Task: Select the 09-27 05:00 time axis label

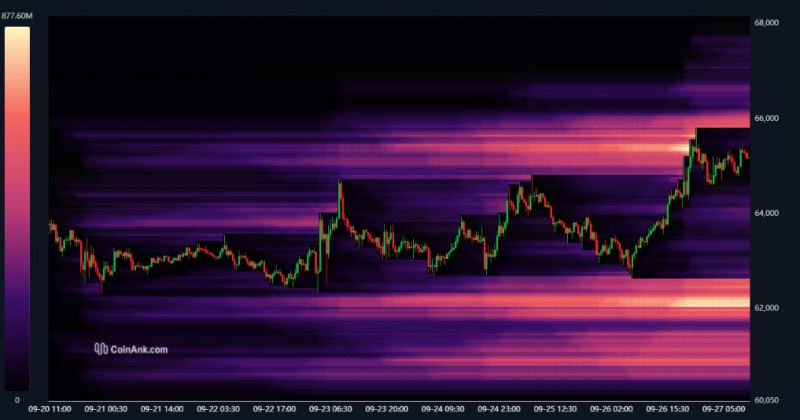Action: (x=725, y=409)
